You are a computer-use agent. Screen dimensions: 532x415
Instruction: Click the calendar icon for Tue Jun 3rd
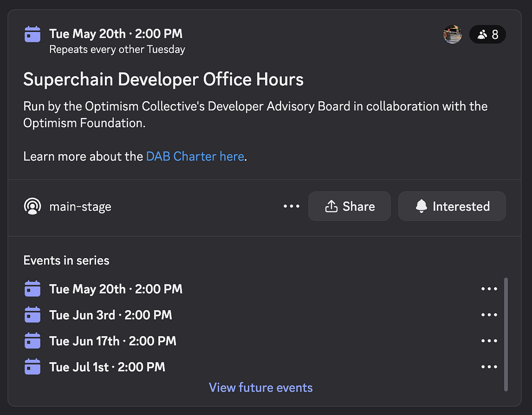pos(32,315)
